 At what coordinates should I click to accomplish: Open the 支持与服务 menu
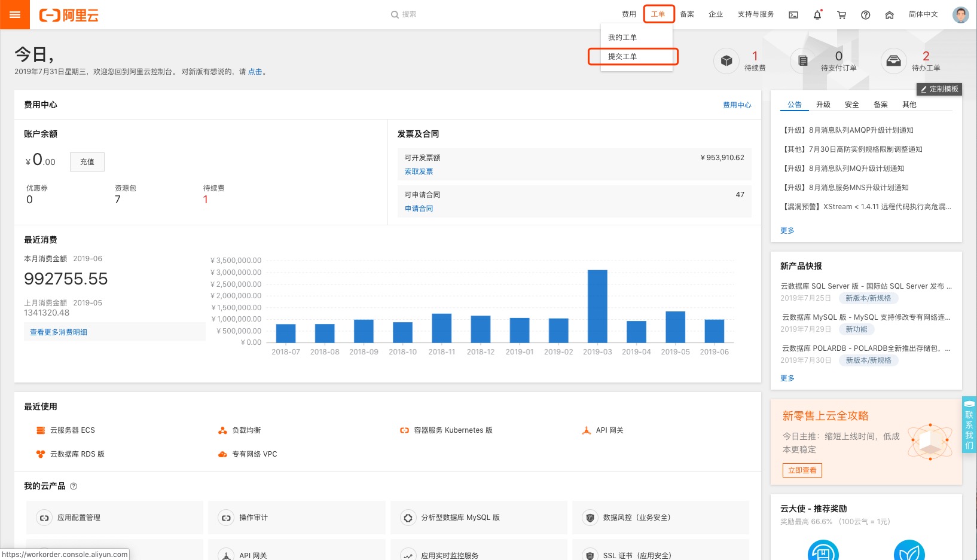click(x=756, y=14)
